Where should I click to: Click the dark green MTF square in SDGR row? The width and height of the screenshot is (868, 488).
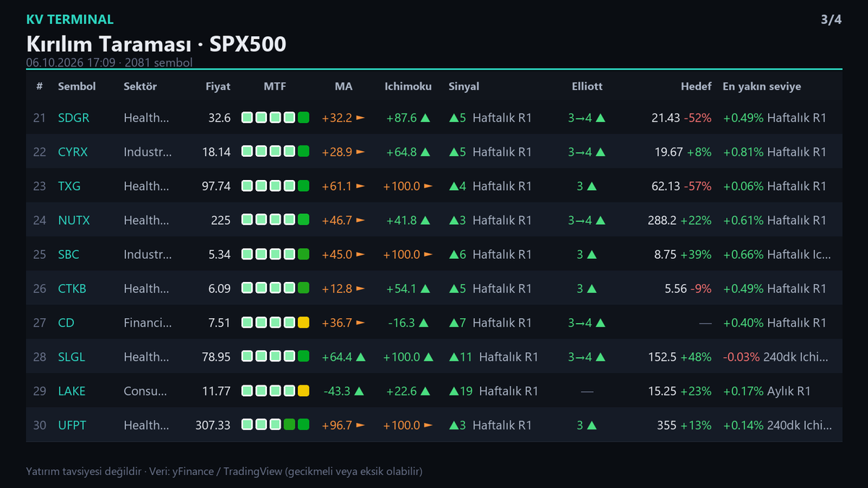pos(304,118)
